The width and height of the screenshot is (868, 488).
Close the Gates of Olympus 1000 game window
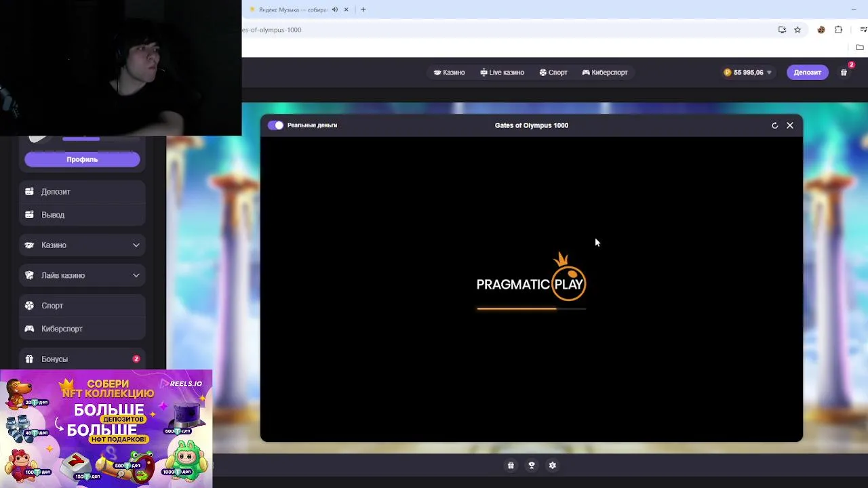(790, 125)
